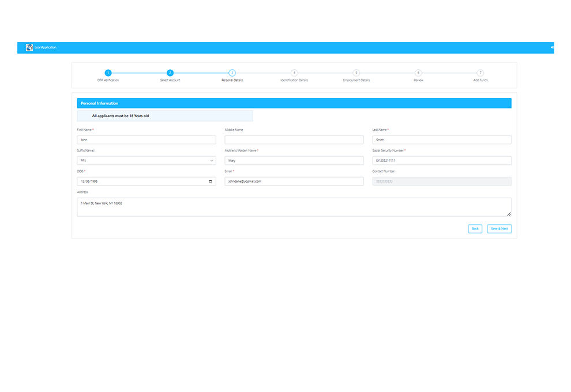Switch to the Personal Details tab label
The width and height of the screenshot is (571, 392).
point(232,80)
